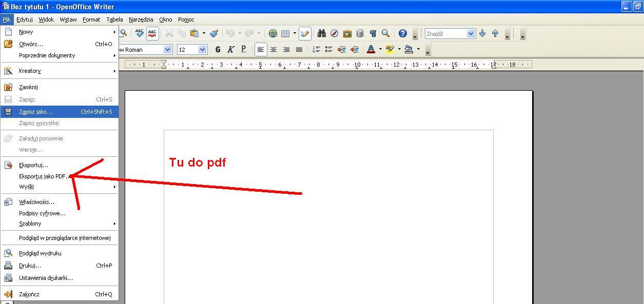The height and width of the screenshot is (304, 644).
Task: Click inside the Znajdź search field
Action: click(x=445, y=33)
